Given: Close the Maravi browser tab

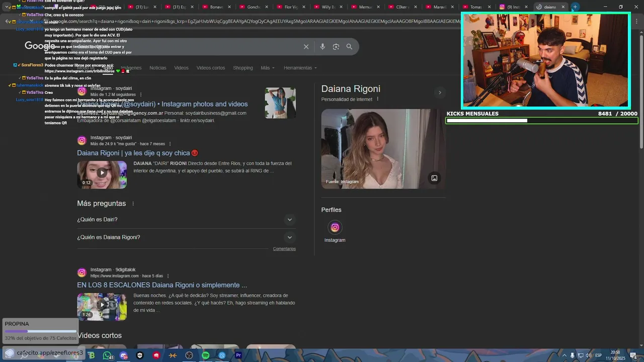Looking at the screenshot, I should [x=452, y=7].
